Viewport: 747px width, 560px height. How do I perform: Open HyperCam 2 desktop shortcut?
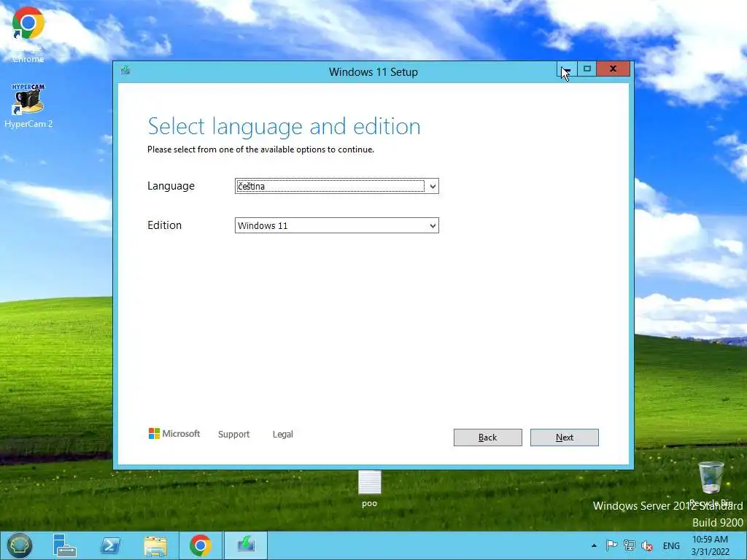point(28,106)
